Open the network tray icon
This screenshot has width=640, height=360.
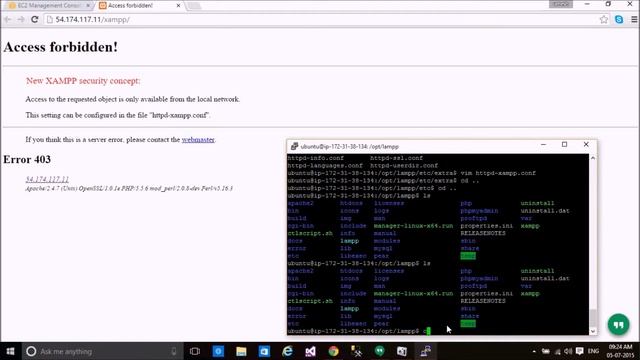point(557,351)
